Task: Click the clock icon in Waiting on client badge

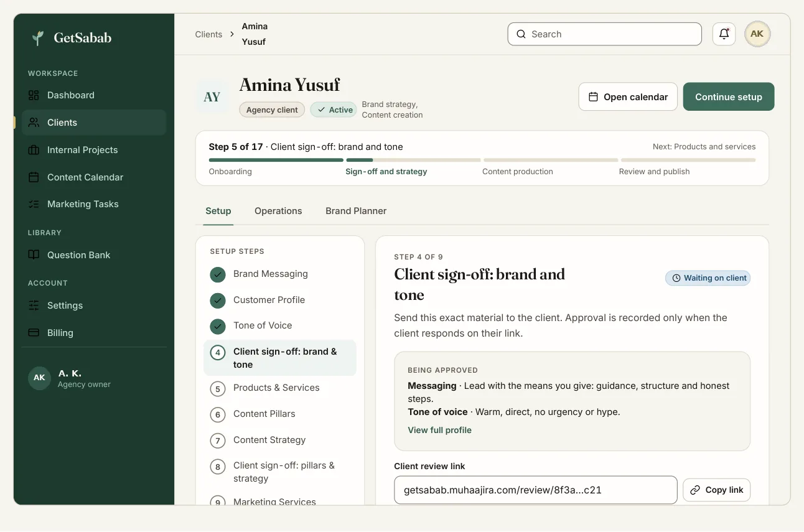Action: [x=676, y=278]
